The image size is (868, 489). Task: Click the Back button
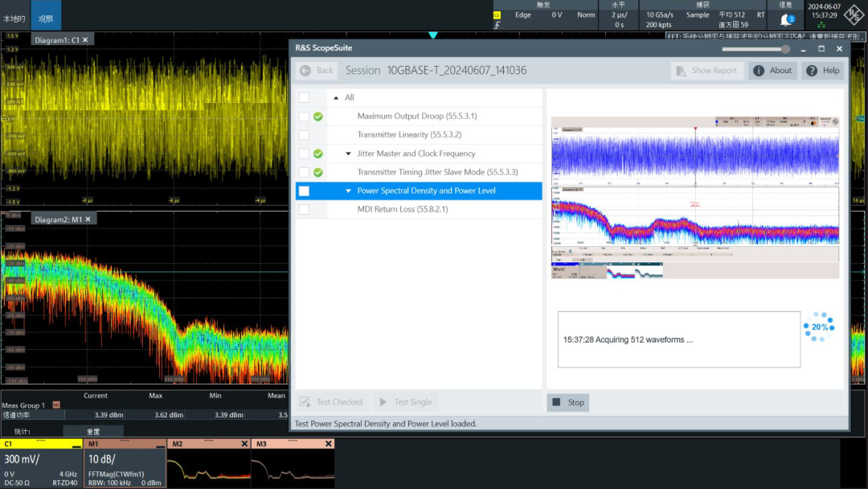[317, 70]
